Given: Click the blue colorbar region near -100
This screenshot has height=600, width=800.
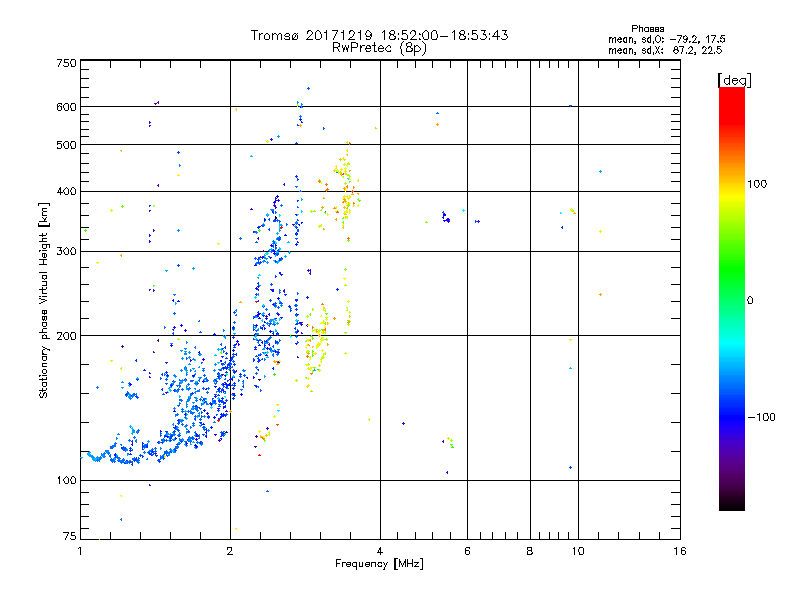Looking at the screenshot, I should coord(732,416).
